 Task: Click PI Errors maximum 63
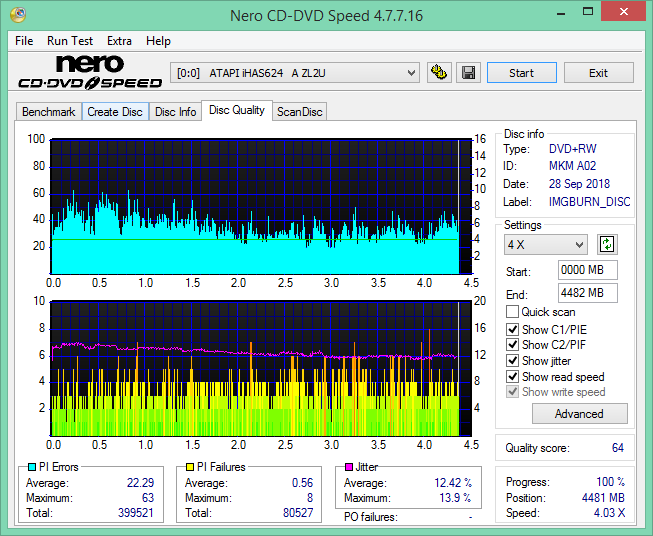[x=148, y=497]
